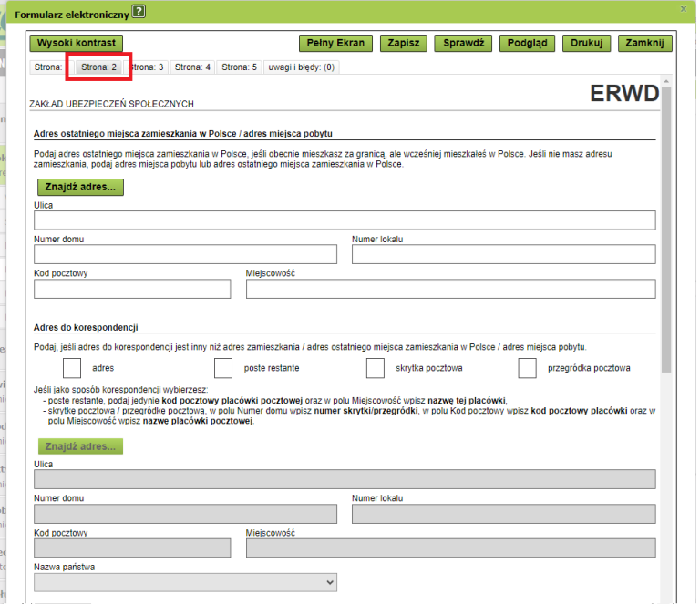Show the uwagi i błędy tab
Image resolution: width=700 pixels, height=604 pixels.
[x=302, y=67]
